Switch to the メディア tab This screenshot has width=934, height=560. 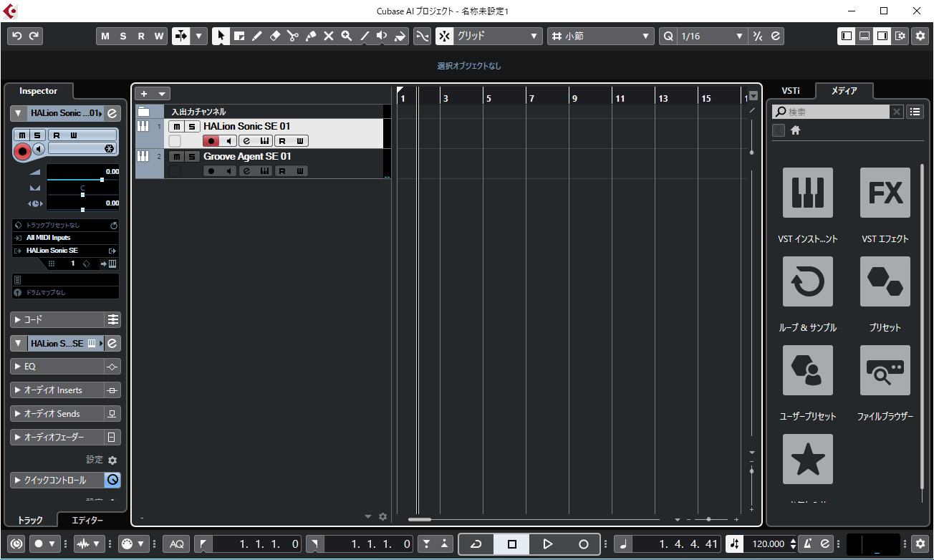click(x=844, y=91)
